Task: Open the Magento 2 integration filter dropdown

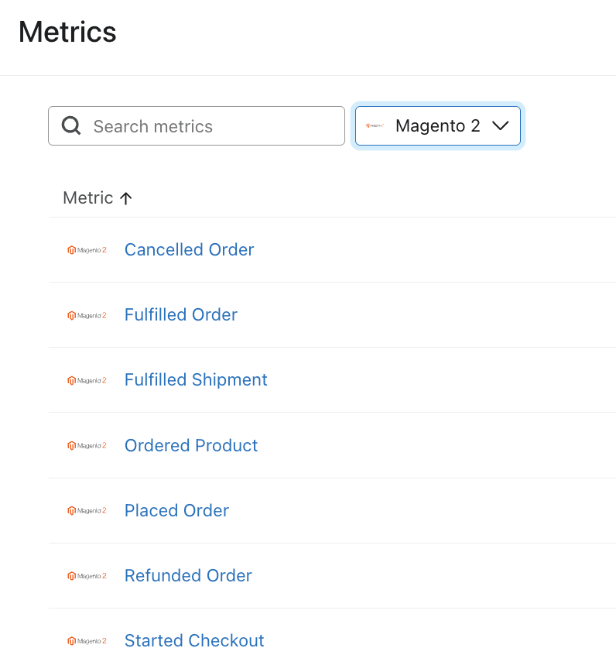Action: 436,126
